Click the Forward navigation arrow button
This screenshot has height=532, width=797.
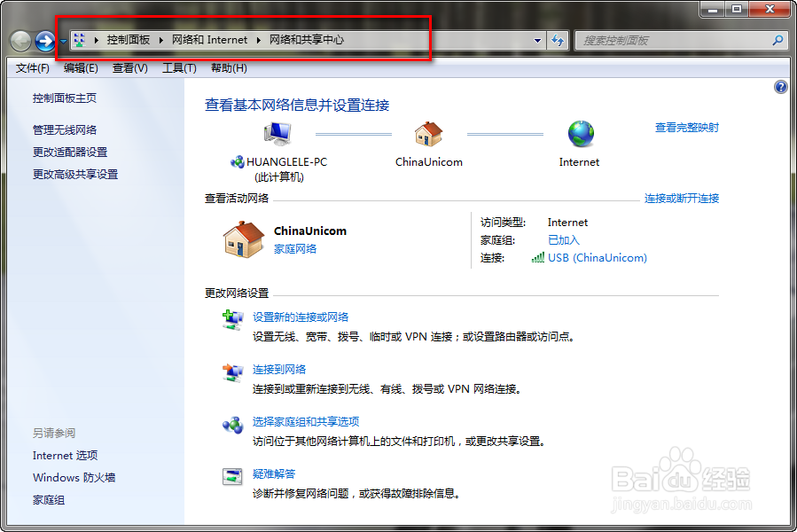tap(44, 41)
